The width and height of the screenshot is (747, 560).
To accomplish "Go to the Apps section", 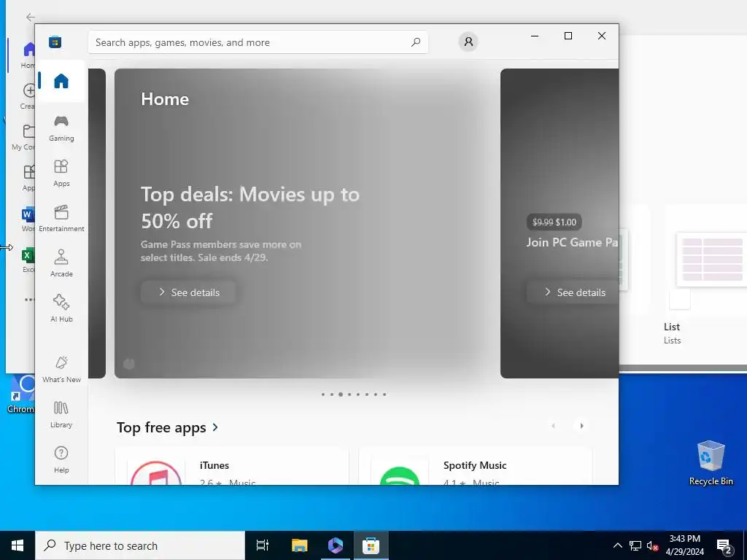I will tap(61, 173).
